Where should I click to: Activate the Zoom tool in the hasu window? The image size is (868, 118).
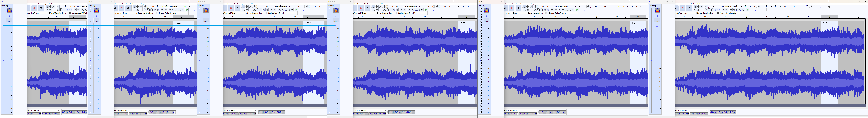click(134, 10)
